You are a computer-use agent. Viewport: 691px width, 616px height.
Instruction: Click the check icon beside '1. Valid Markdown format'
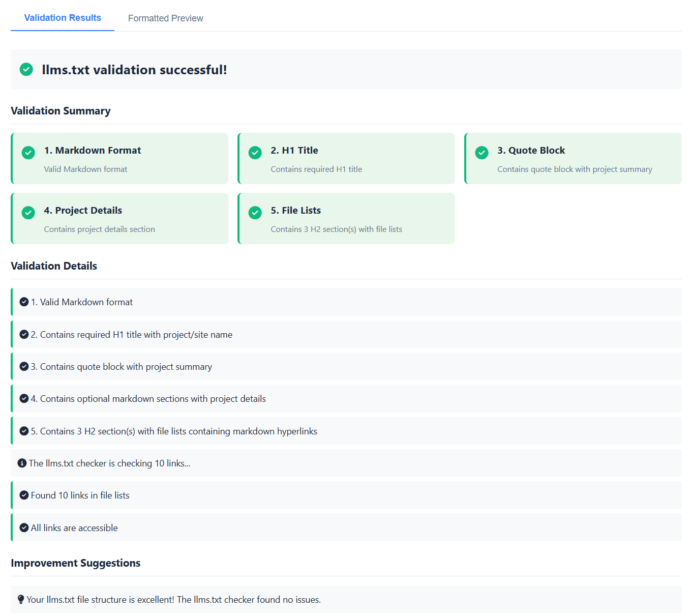24,302
